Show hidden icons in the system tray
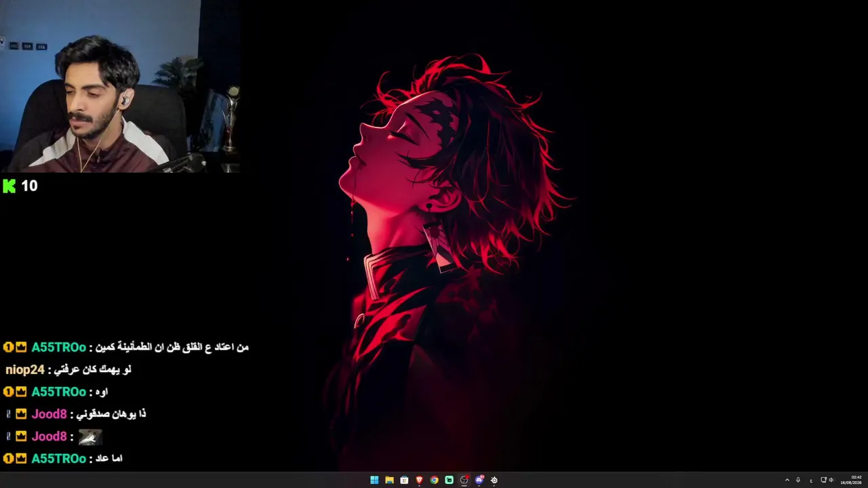Viewport: 868px width, 488px height. point(787,480)
